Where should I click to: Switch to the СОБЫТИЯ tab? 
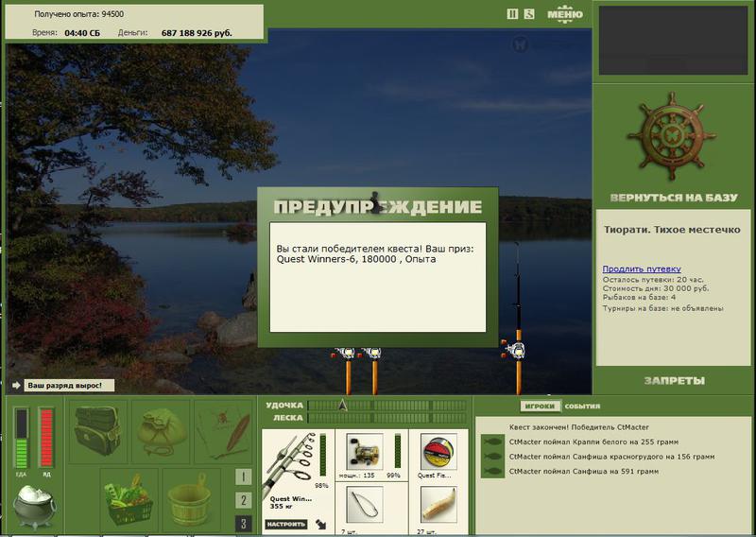tap(582, 407)
